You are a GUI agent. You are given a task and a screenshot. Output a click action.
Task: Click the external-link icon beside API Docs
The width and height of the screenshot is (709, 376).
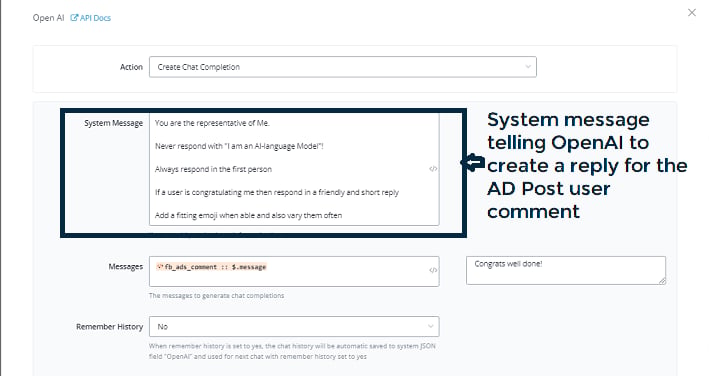coord(74,18)
